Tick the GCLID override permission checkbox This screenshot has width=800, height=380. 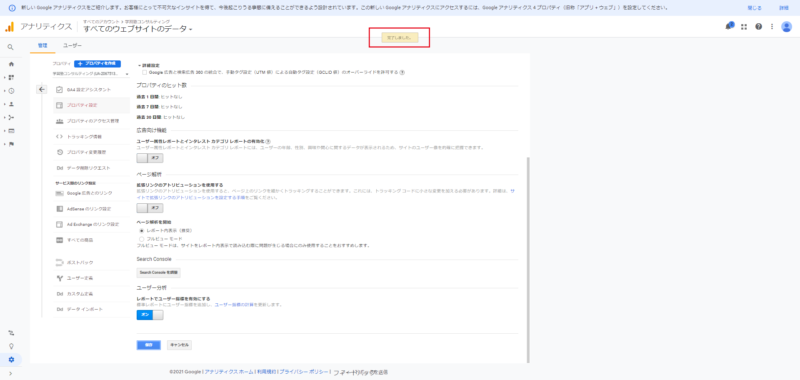[x=144, y=72]
